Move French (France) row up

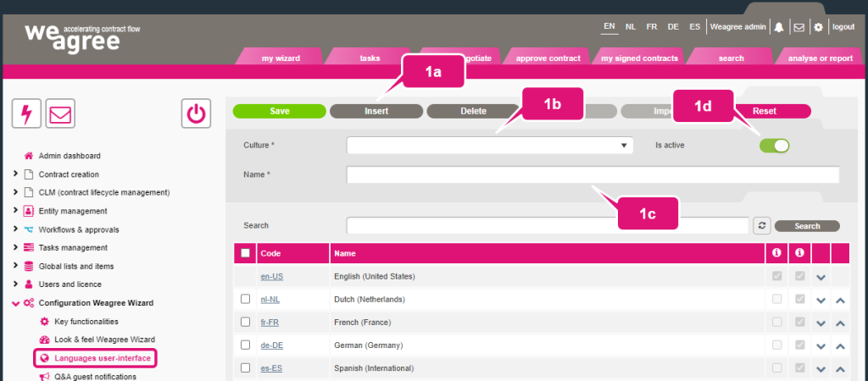(x=840, y=323)
